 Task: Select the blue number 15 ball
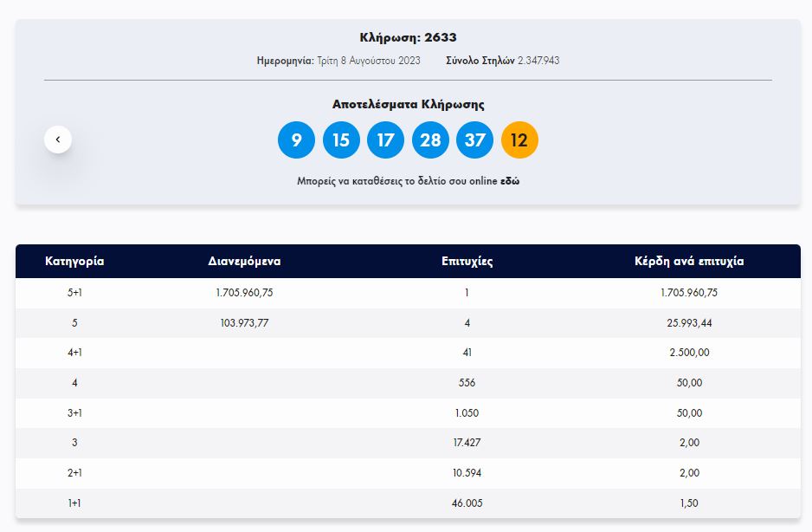click(341, 140)
